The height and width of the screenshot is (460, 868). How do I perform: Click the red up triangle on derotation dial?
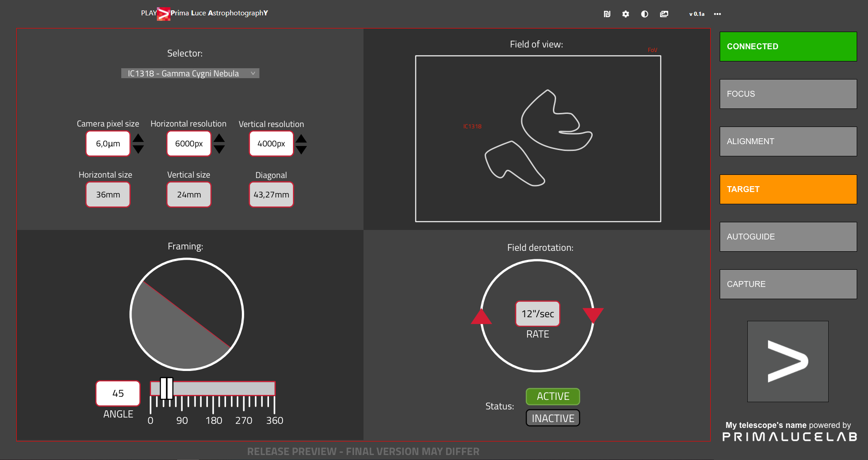pyautogui.click(x=481, y=317)
